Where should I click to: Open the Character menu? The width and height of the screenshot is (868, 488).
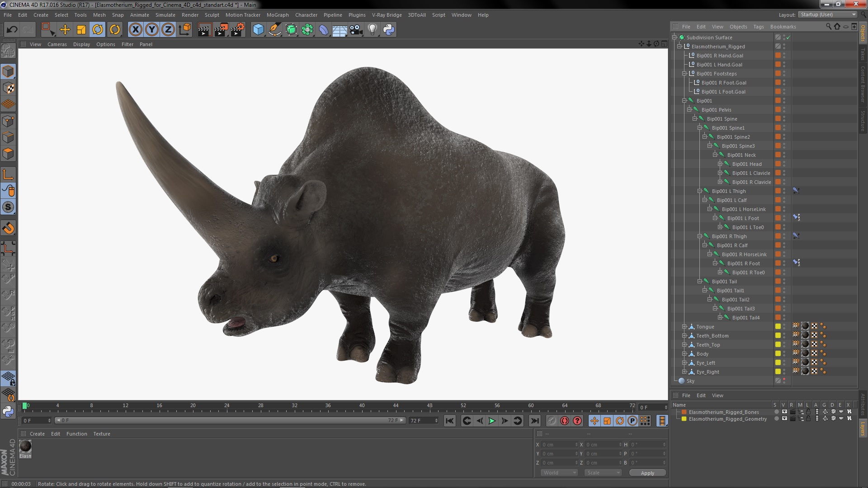click(306, 14)
